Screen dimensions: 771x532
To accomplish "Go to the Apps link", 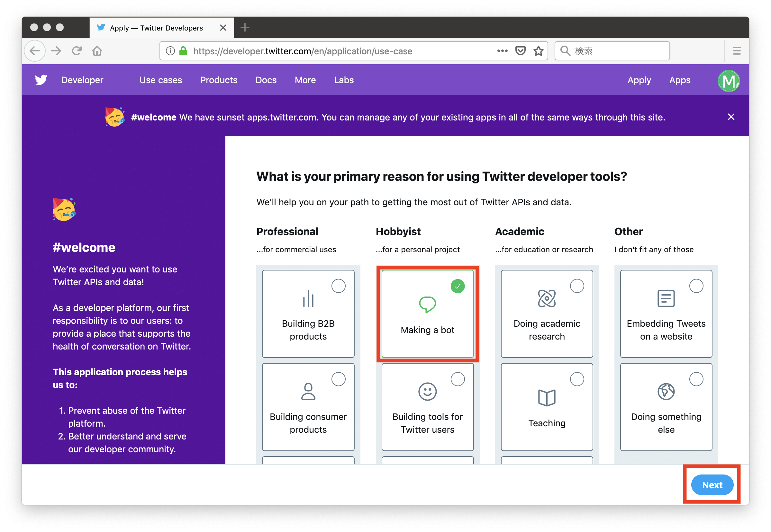I will click(x=680, y=80).
